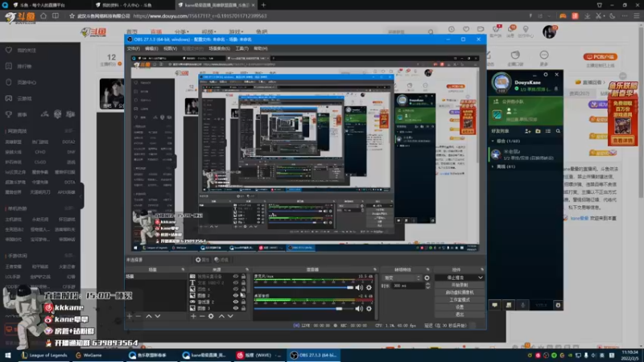Expand the Stop Streaming button dropdown arrow
Image resolution: width=644 pixels, height=362 pixels.
[x=480, y=278]
